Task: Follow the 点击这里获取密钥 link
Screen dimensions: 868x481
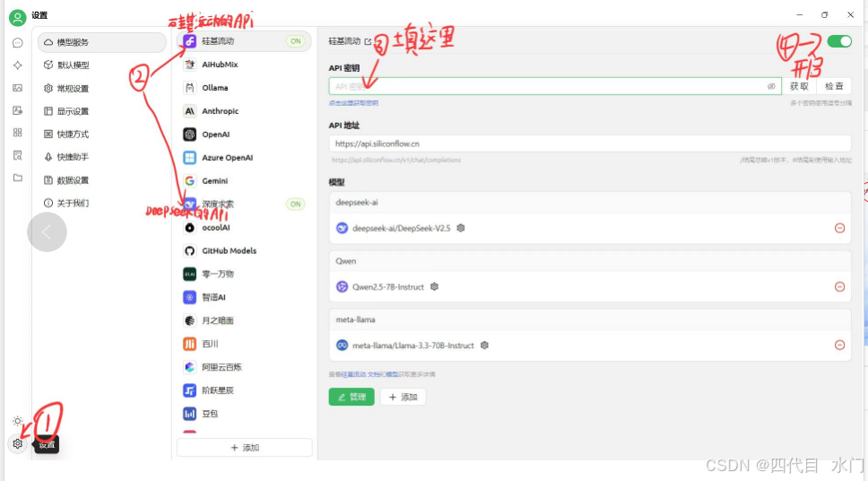Action: 353,103
